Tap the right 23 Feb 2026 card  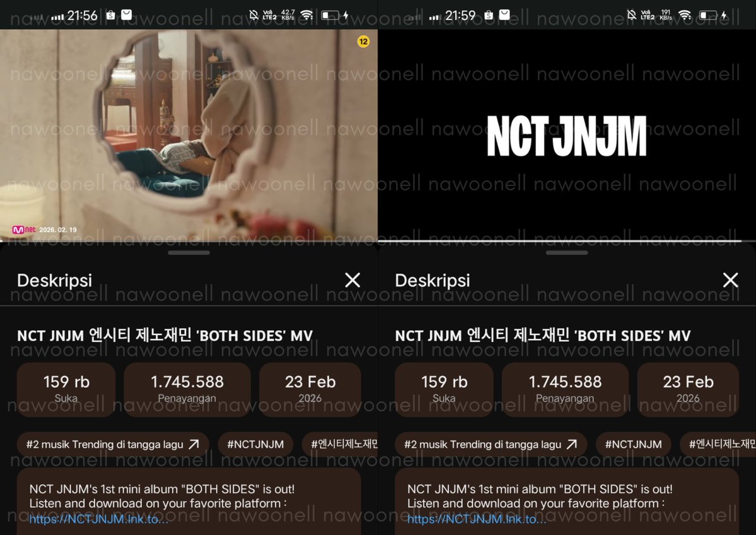pyautogui.click(x=688, y=390)
